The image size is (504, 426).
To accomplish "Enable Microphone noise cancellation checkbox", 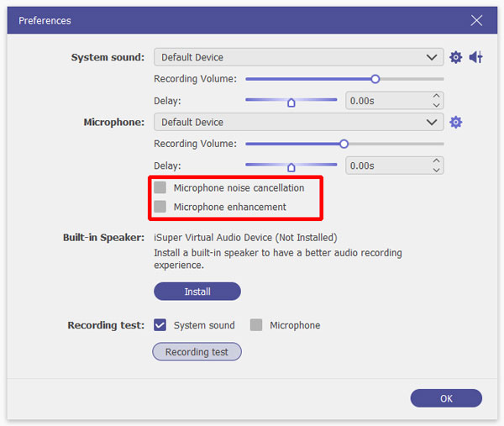I will [x=160, y=187].
